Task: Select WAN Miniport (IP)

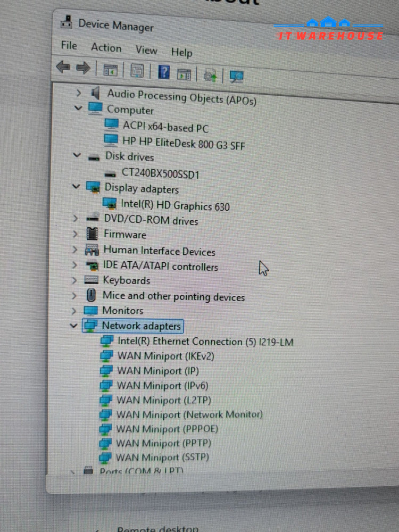Action: click(158, 371)
